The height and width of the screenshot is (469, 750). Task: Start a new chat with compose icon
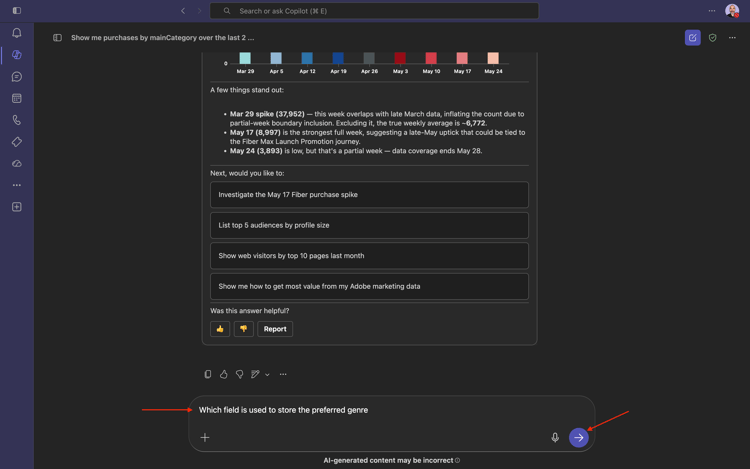pos(692,38)
